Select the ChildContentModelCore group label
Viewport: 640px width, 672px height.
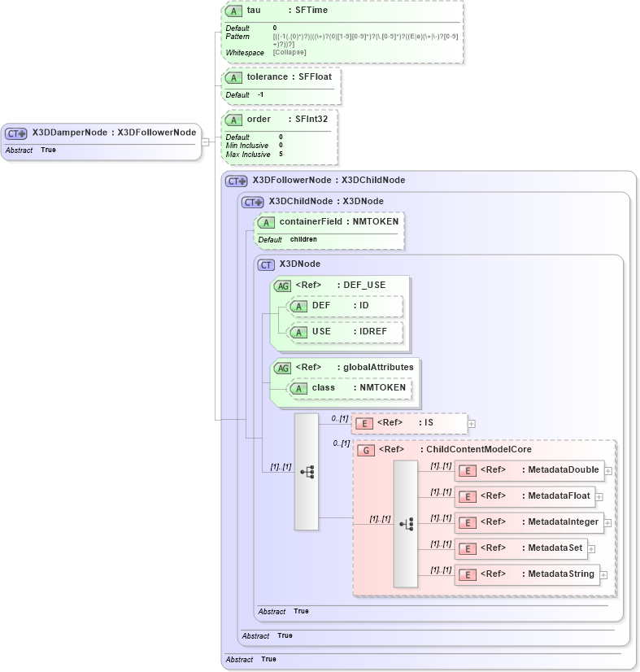point(455,449)
